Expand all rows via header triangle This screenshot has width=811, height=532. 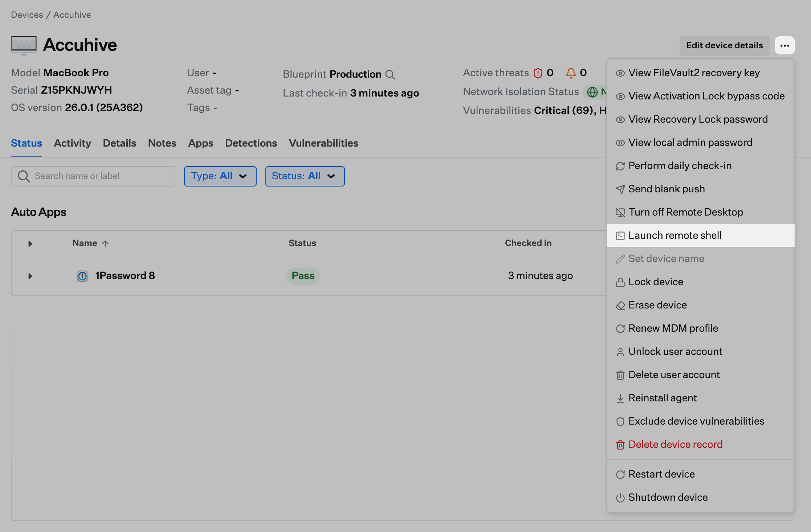[30, 244]
